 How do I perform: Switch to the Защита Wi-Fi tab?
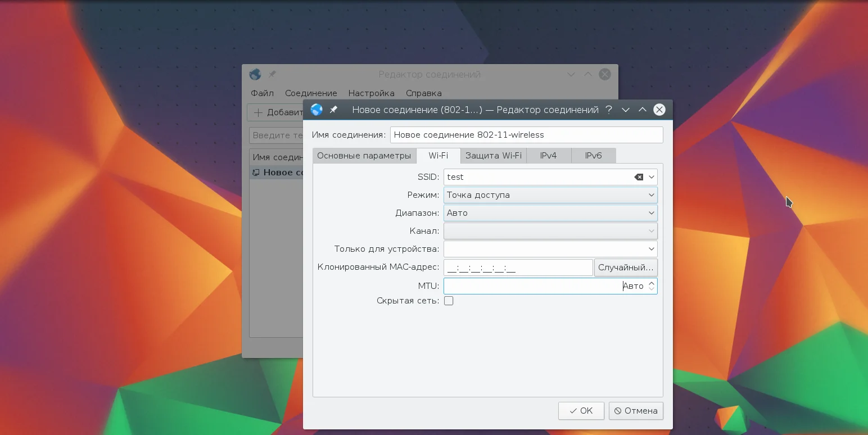(x=493, y=156)
